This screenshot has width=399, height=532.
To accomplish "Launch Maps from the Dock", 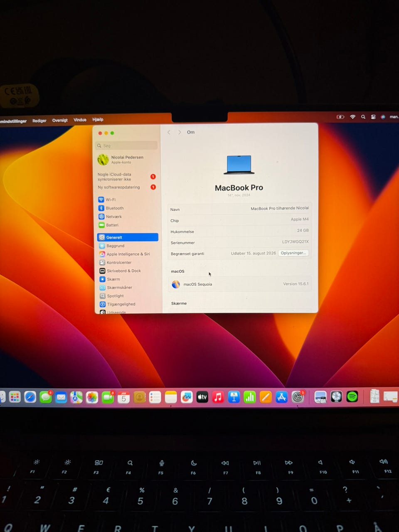I will click(x=76, y=397).
